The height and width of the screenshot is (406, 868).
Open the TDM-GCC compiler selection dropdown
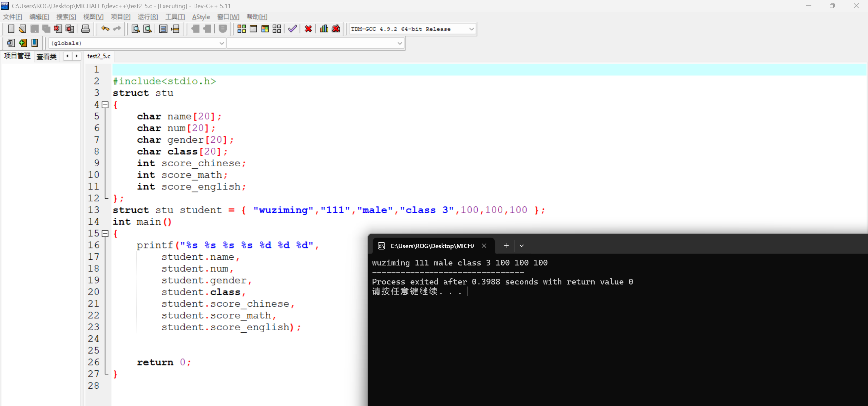tap(471, 29)
